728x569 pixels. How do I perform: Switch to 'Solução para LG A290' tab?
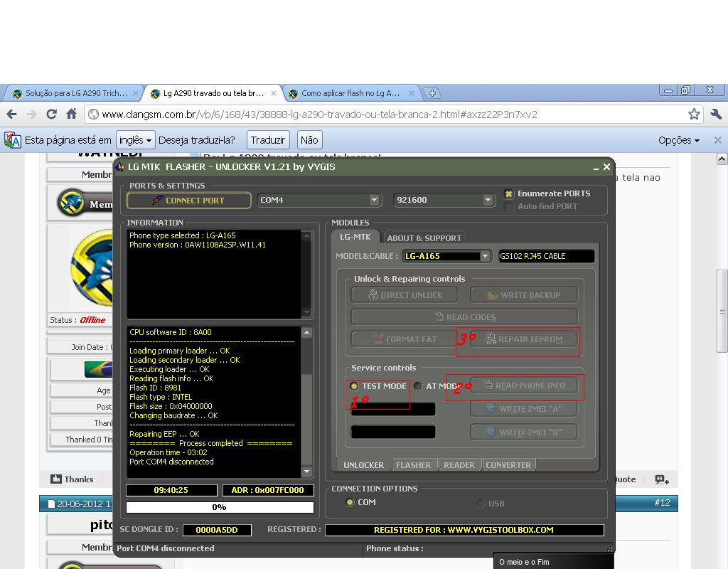click(x=75, y=93)
